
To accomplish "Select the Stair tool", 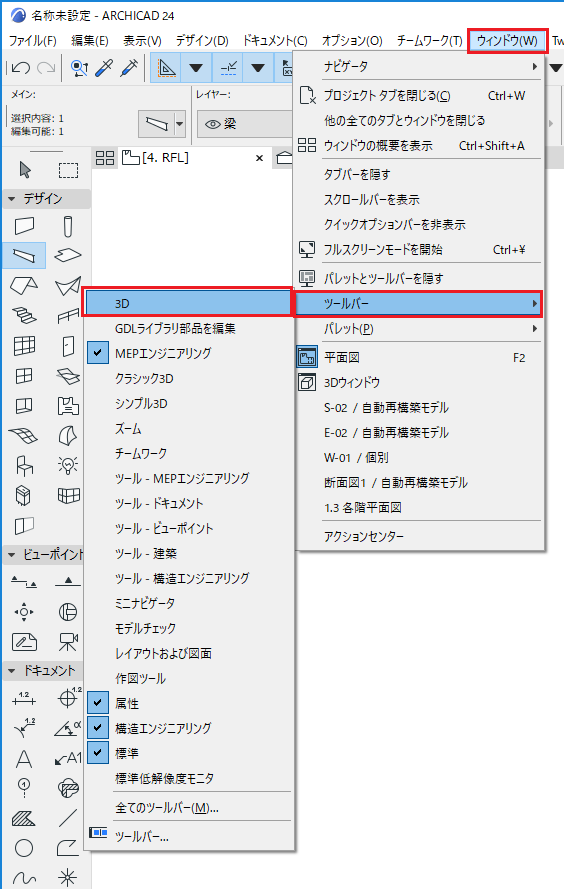I will (24, 315).
